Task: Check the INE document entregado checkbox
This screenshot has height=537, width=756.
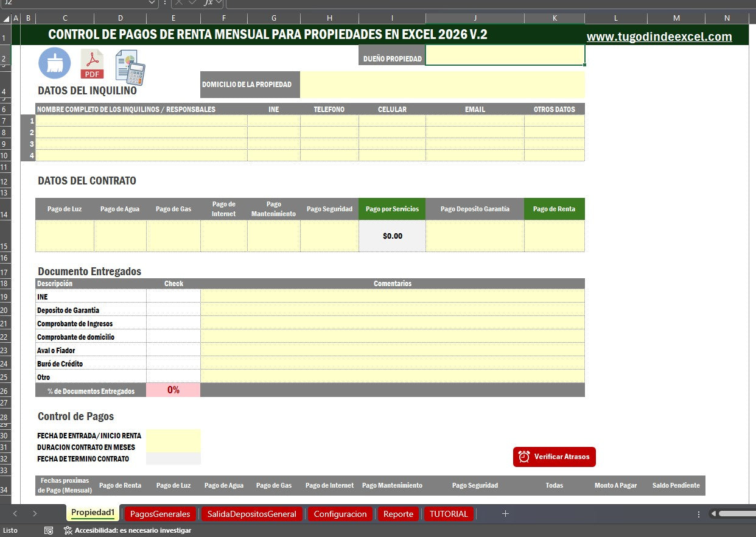Action: tap(173, 296)
